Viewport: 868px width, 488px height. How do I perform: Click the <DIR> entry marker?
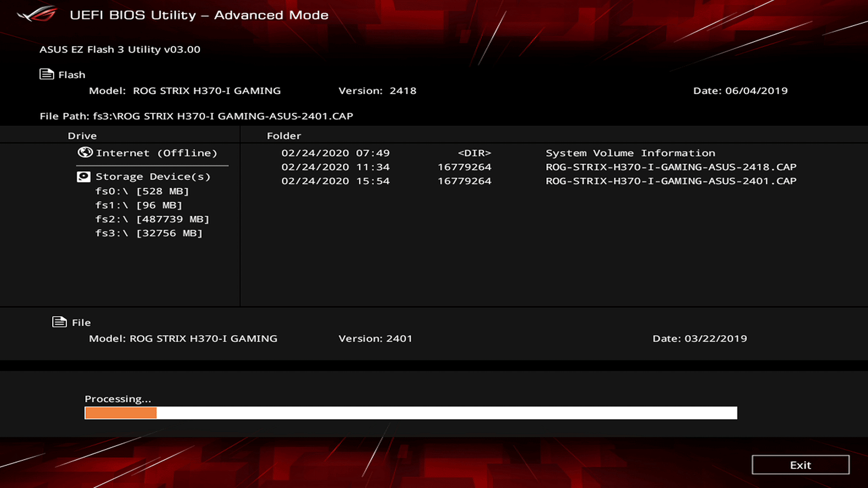(x=474, y=153)
